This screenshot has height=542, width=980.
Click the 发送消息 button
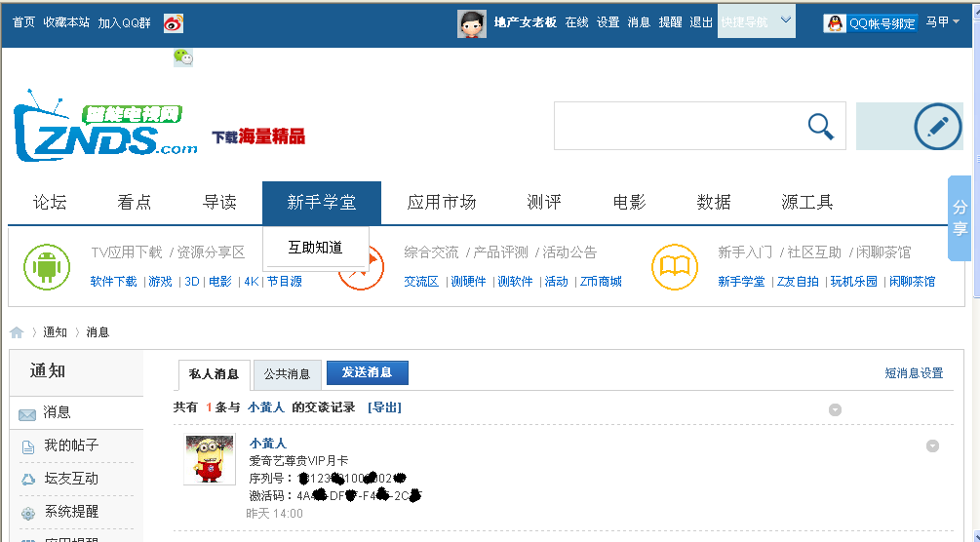[x=368, y=372]
